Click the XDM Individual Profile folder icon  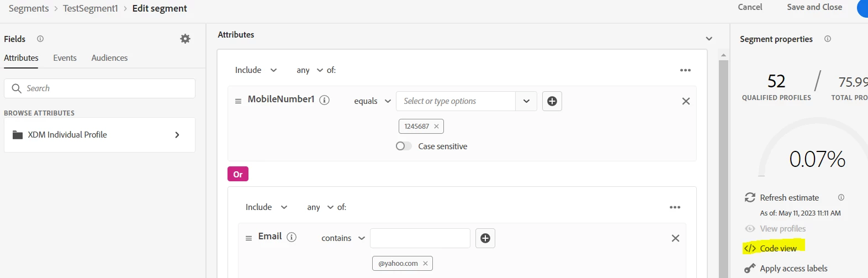pos(18,135)
